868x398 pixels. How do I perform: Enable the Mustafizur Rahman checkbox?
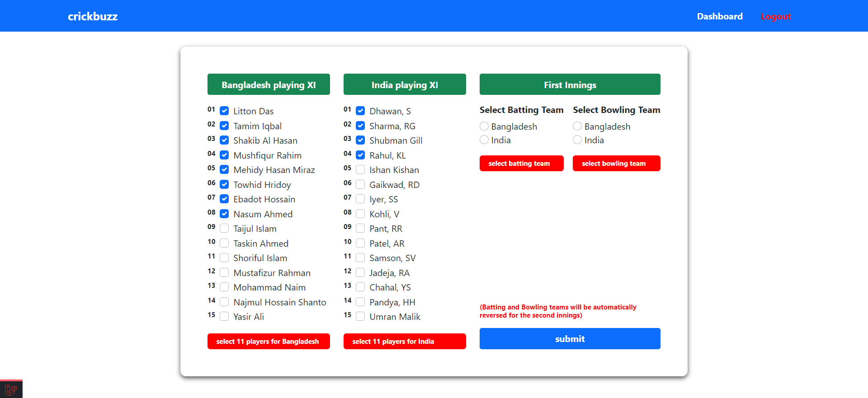pos(224,272)
